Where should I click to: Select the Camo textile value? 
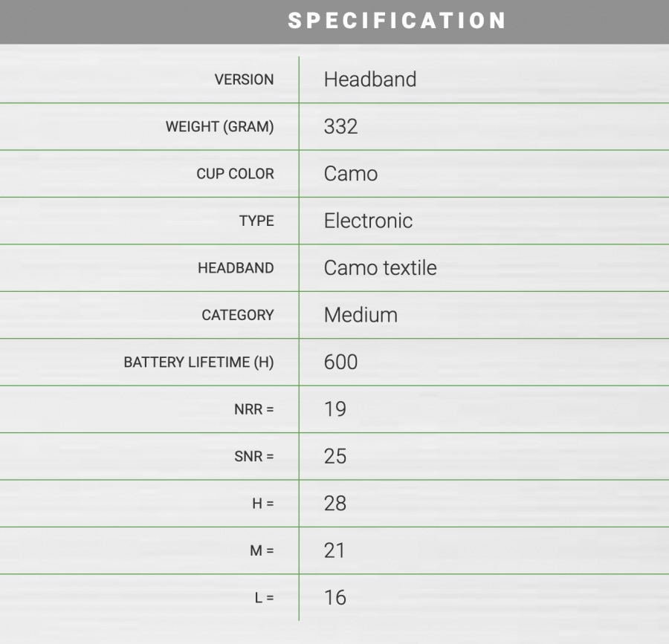coord(380,268)
